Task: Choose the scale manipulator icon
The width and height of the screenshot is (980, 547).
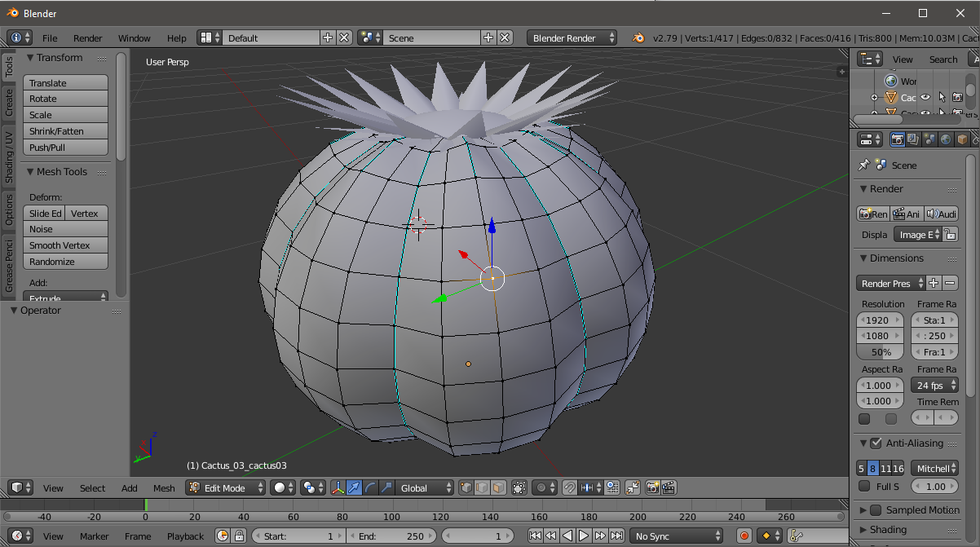Action: point(386,487)
